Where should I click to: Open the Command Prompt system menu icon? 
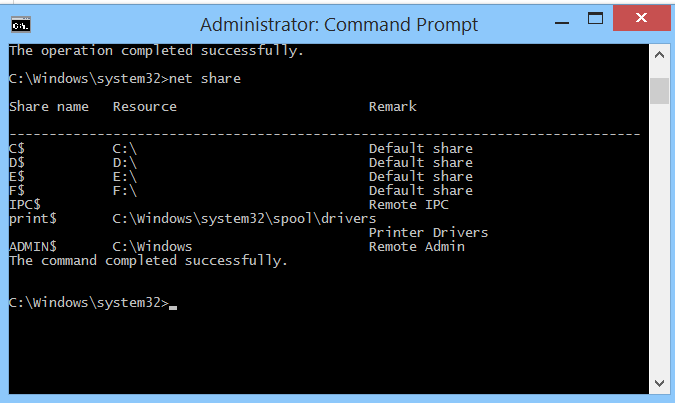tap(21, 25)
